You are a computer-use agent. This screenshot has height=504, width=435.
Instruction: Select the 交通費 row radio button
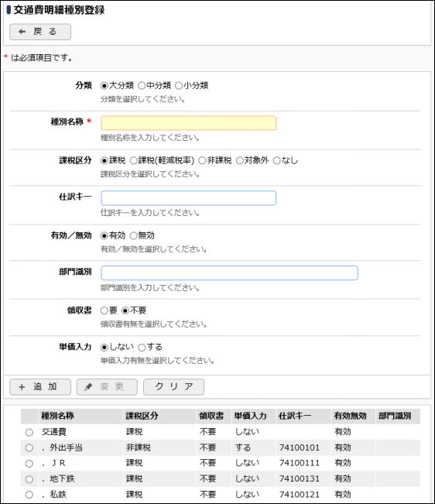[x=29, y=432]
